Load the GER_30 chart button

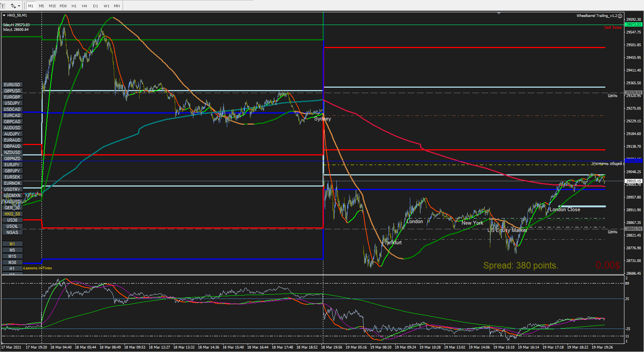12,208
